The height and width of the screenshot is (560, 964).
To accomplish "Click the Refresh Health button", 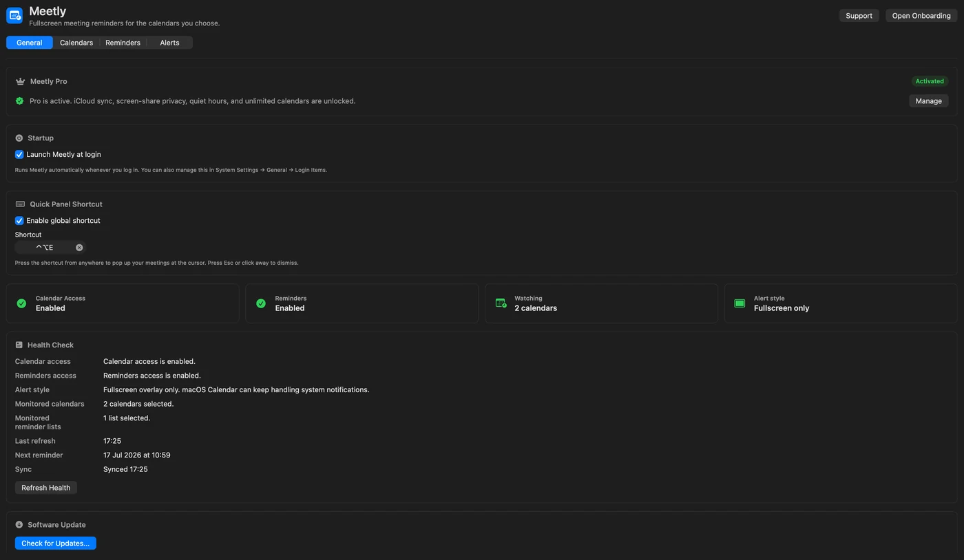I will click(x=46, y=488).
